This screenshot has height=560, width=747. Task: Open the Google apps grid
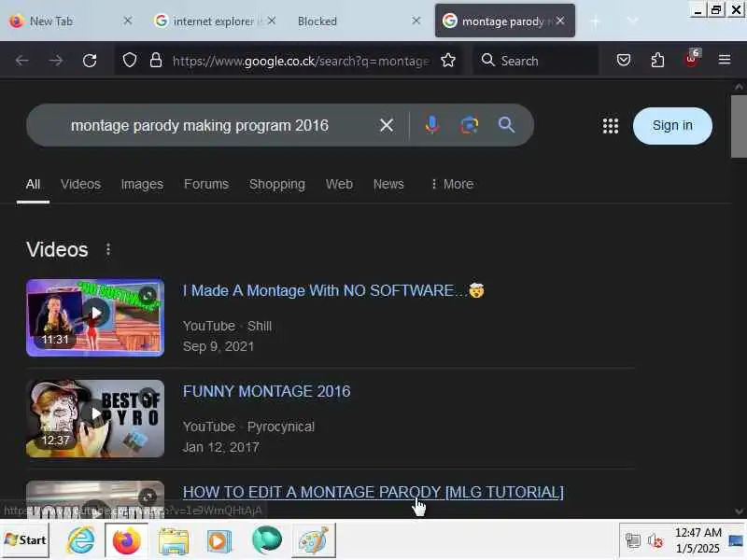coord(611,126)
